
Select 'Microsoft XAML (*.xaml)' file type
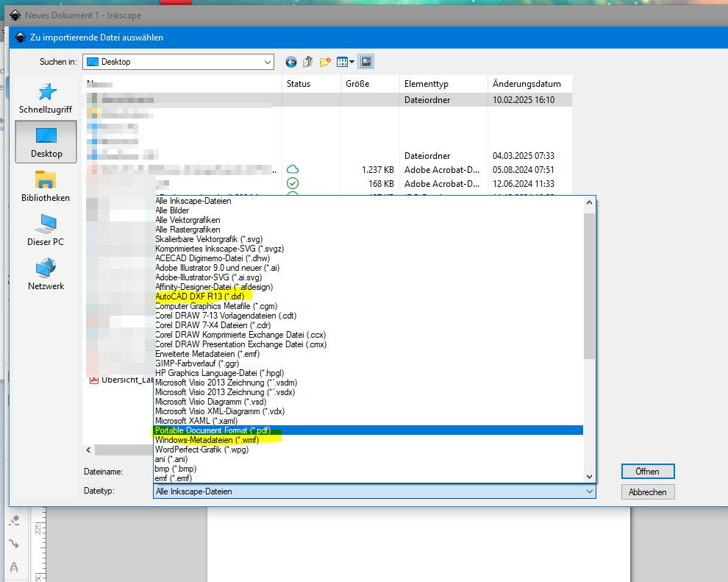coord(196,421)
